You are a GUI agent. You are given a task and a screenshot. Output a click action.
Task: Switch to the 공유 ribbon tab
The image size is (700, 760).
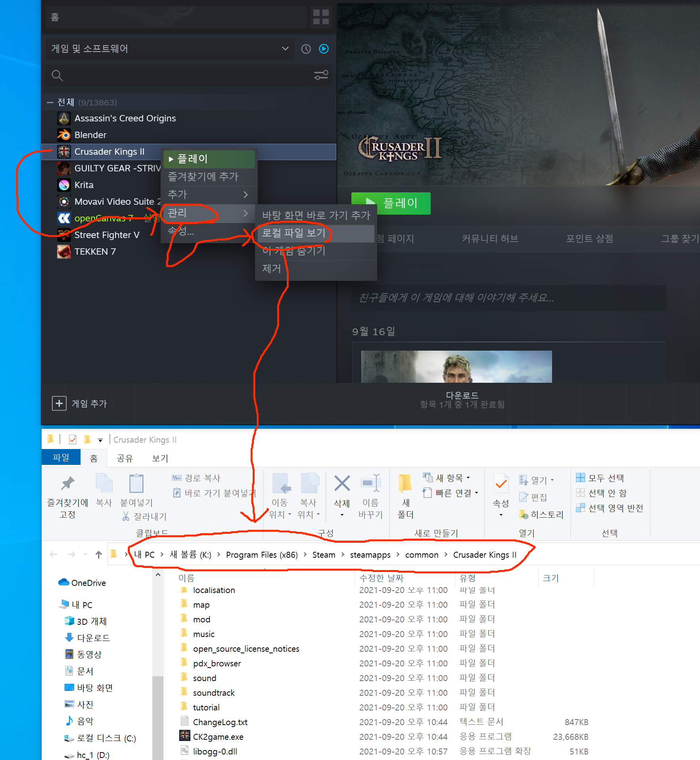[x=125, y=458]
